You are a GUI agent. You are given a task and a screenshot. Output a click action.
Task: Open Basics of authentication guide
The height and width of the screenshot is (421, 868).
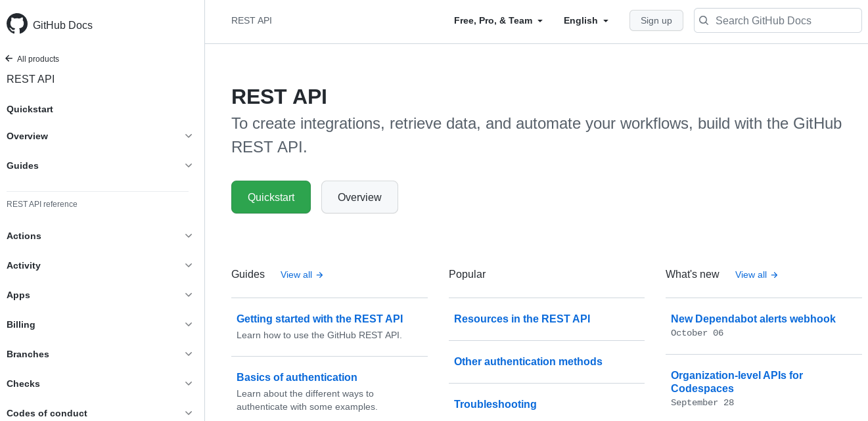pos(297,377)
